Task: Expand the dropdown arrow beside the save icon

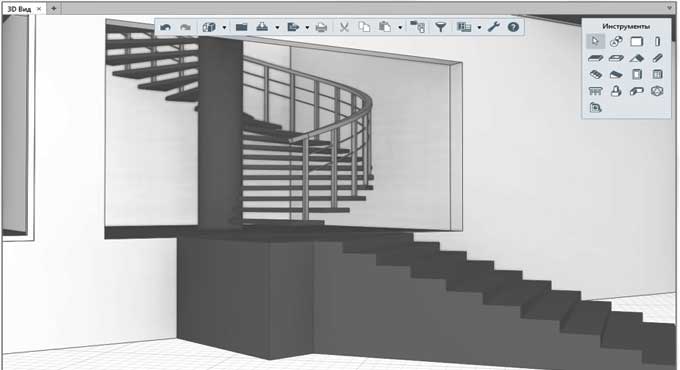Action: 277,28
